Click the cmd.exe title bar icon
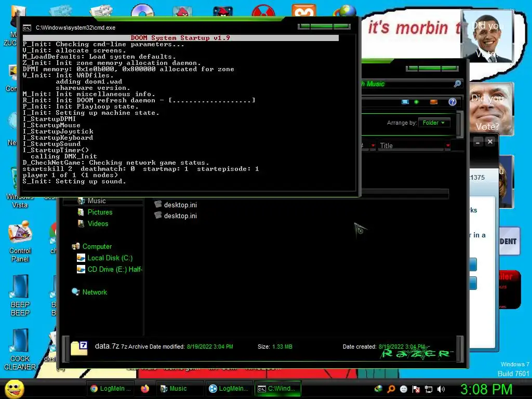 tap(27, 28)
